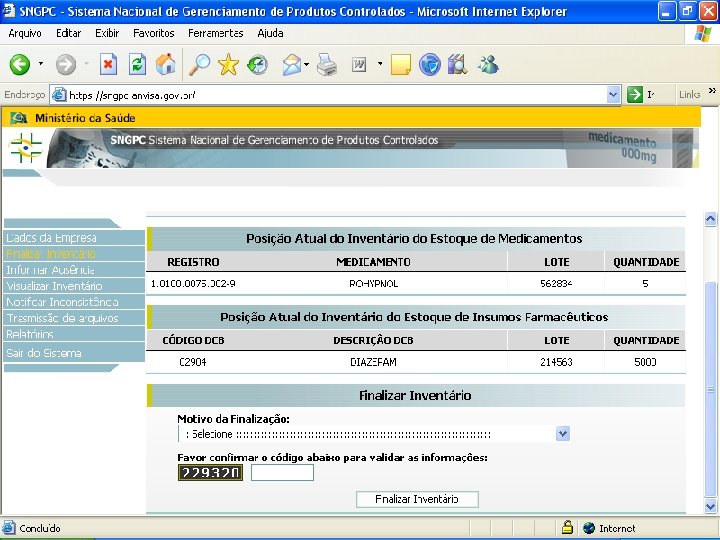The image size is (720, 540).
Task: Click the page icon in address bar
Action: pos(59,95)
